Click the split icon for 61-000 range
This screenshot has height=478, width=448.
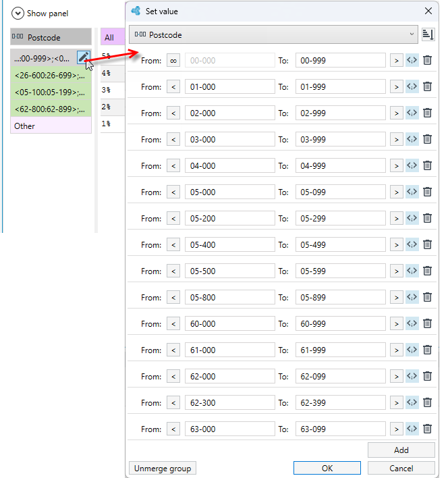[412, 350]
